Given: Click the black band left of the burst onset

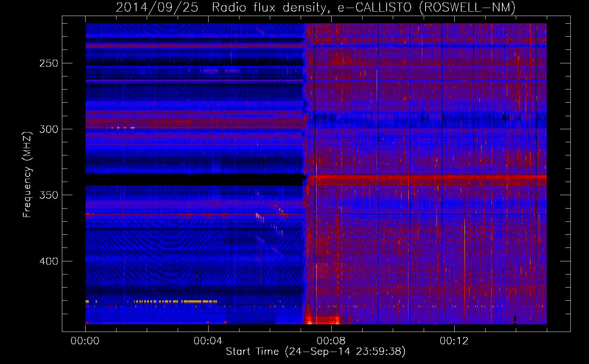Looking at the screenshot, I should [x=195, y=180].
